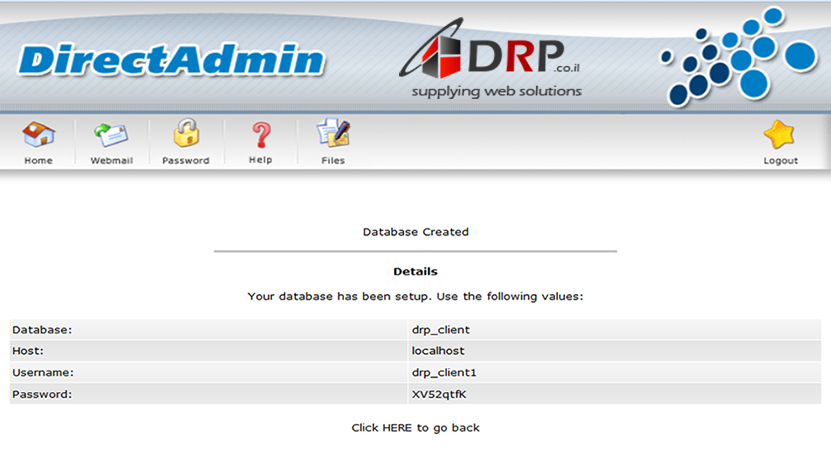Click the Home house icon
This screenshot has height=453, width=831.
[38, 135]
